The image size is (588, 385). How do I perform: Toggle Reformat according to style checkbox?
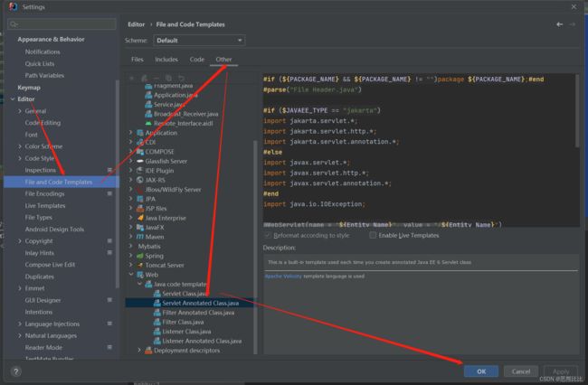[268, 235]
